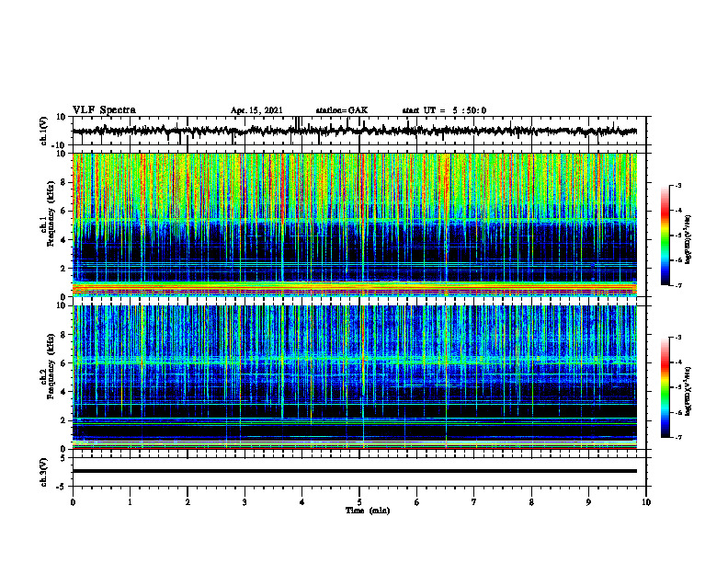Click the "2" kHz tick on ch.2 spectrogram axis
Screen dimensions: 728x563
click(x=65, y=420)
